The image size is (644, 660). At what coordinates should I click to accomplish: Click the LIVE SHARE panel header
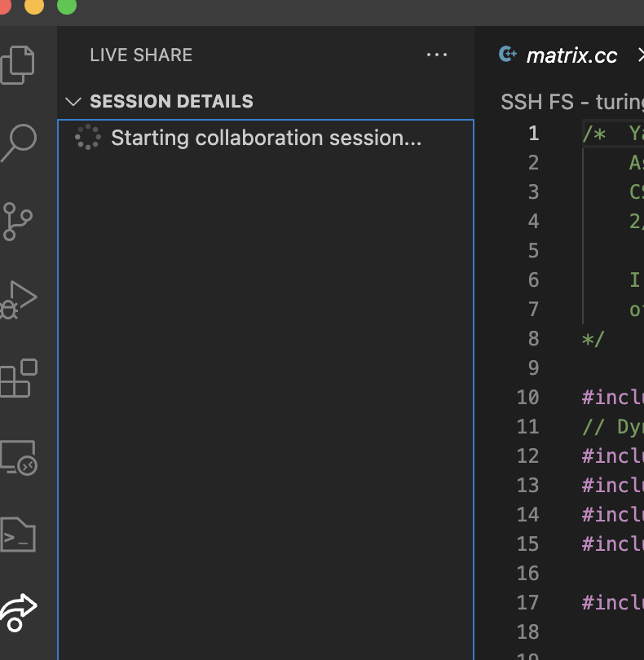point(140,55)
